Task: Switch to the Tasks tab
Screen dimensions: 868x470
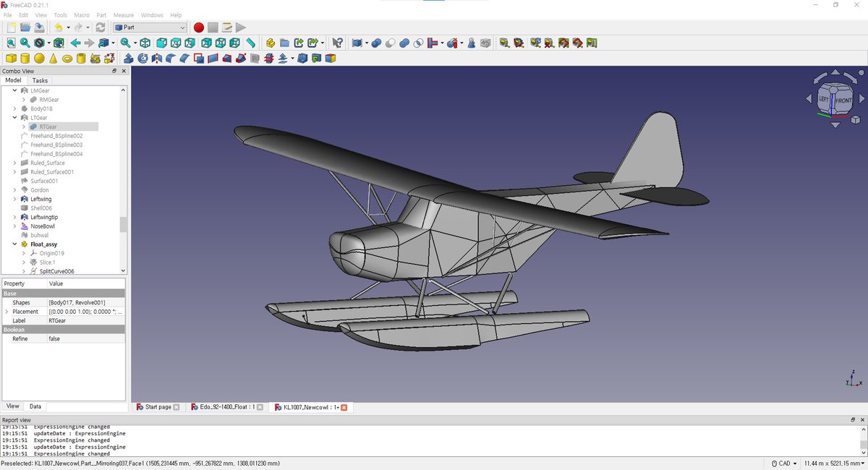Action: click(40, 81)
